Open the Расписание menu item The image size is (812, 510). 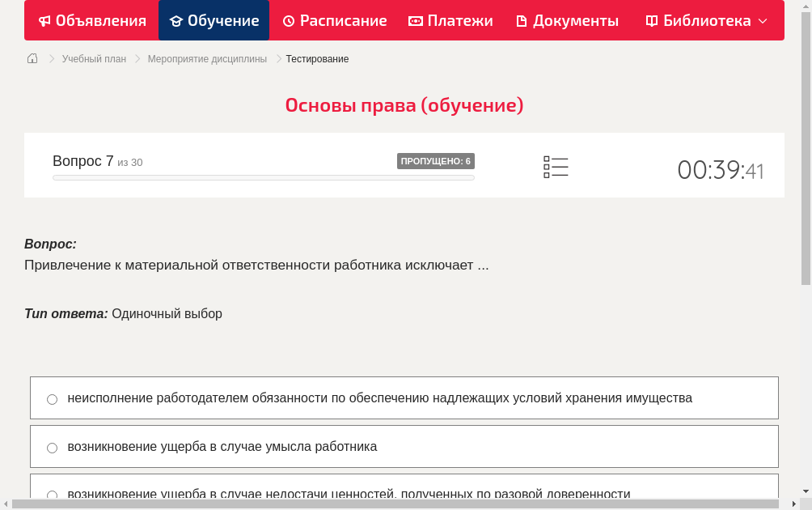[x=334, y=20]
